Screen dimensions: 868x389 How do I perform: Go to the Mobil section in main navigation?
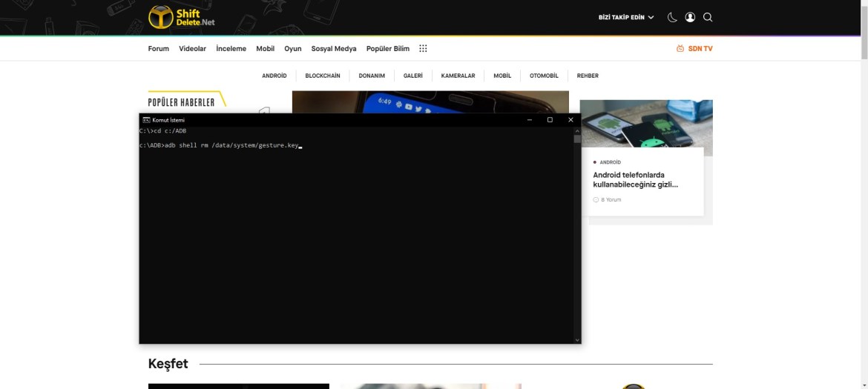[x=265, y=49]
